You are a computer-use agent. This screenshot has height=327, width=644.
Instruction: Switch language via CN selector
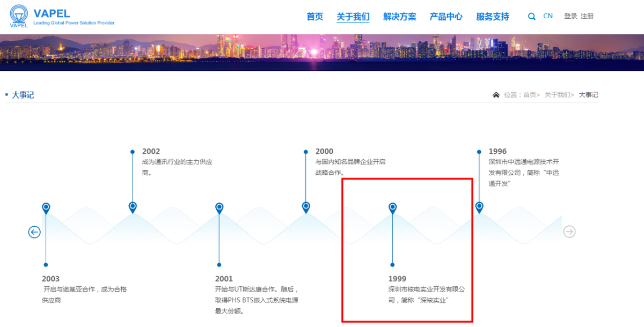click(x=548, y=16)
